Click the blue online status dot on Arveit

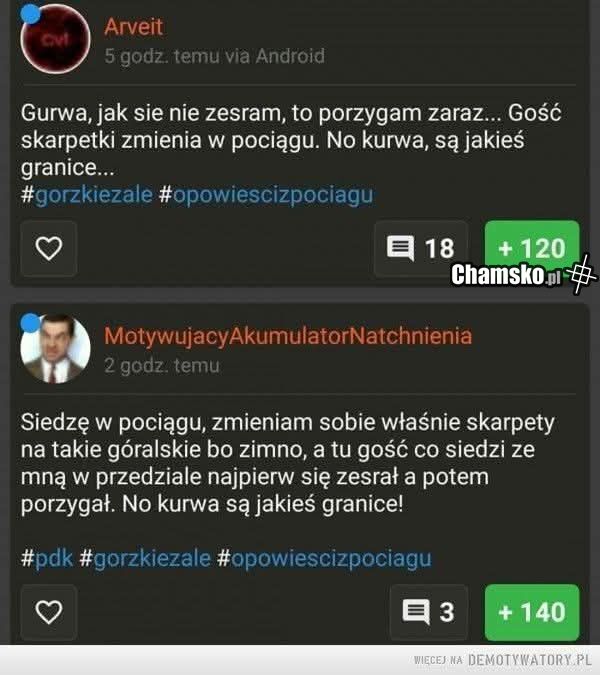coord(31,14)
